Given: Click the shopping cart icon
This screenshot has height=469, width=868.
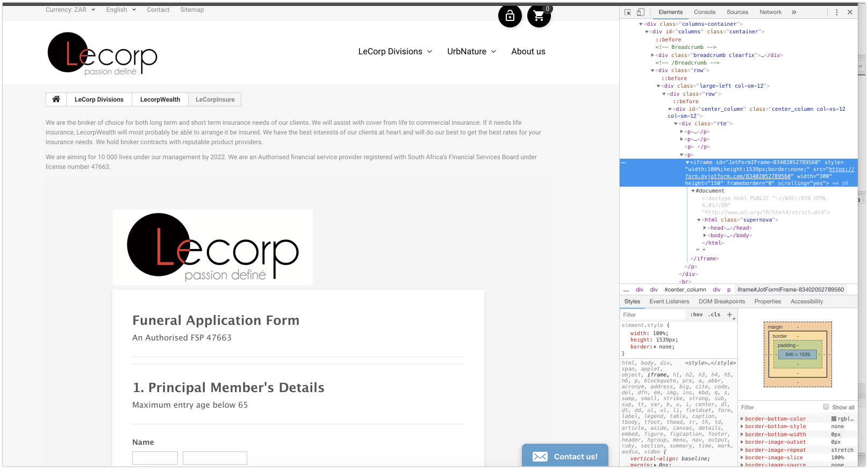Looking at the screenshot, I should click(x=539, y=16).
